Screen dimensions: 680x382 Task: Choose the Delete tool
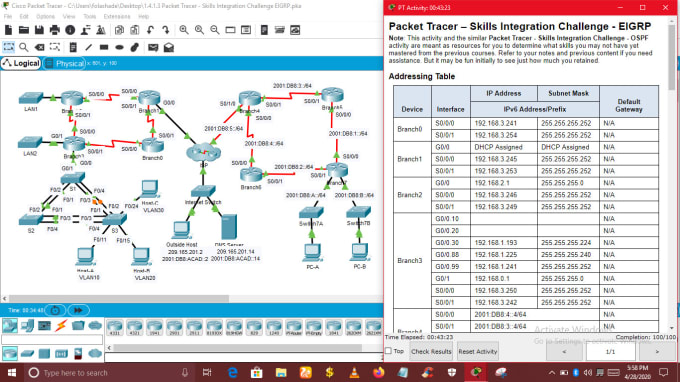[39, 47]
